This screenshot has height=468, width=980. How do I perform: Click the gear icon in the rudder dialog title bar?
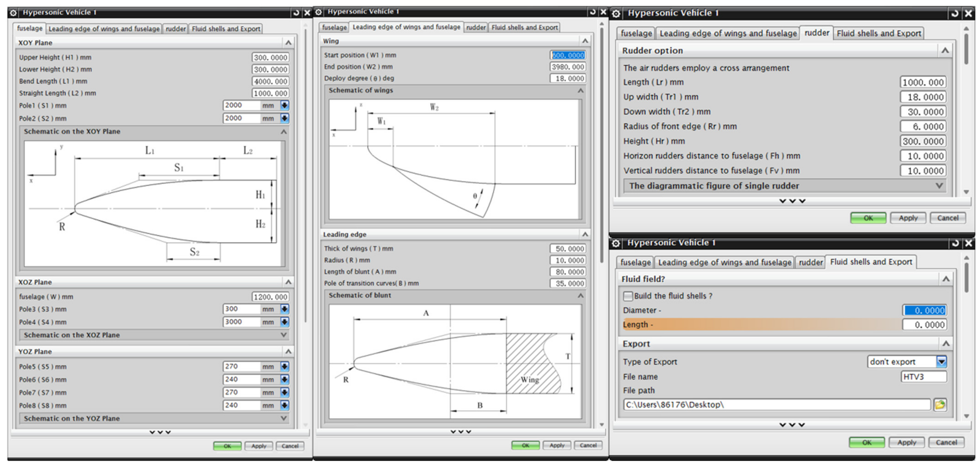coord(616,14)
